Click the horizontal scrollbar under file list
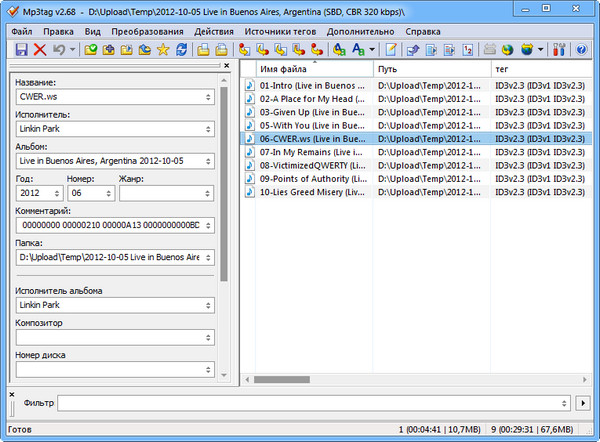The height and width of the screenshot is (442, 600). [x=400, y=379]
